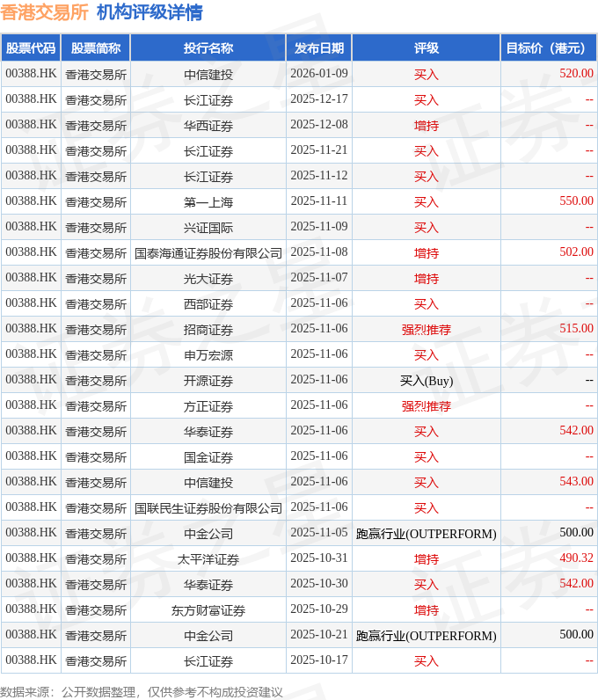This screenshot has height=700, width=598.
Task: Click the 2025-12-17 date cell
Action: coord(319,99)
